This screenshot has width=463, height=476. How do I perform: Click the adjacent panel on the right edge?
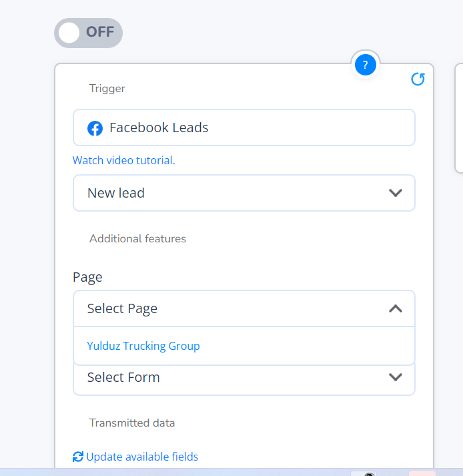click(x=459, y=119)
